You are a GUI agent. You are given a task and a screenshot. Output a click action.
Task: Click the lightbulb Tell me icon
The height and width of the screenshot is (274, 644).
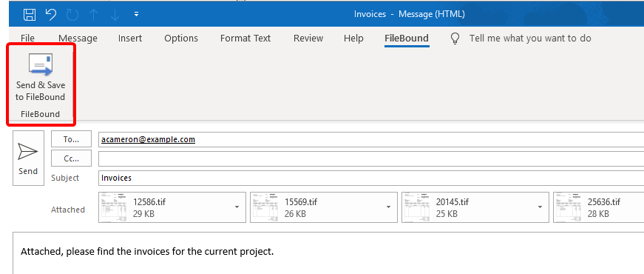coord(455,39)
